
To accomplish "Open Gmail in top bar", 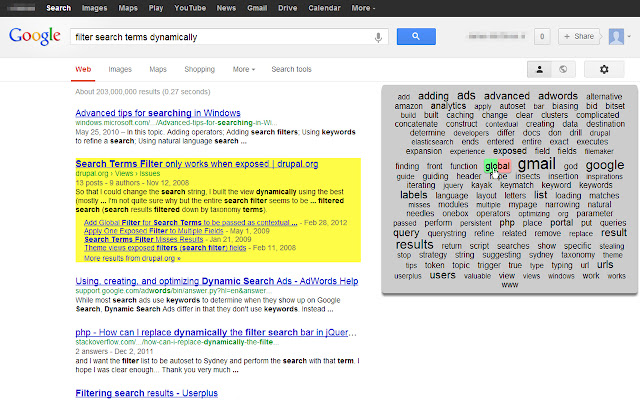I will point(257,8).
